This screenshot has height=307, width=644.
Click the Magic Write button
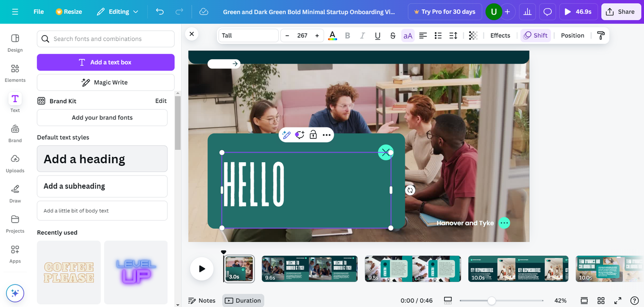click(x=106, y=82)
